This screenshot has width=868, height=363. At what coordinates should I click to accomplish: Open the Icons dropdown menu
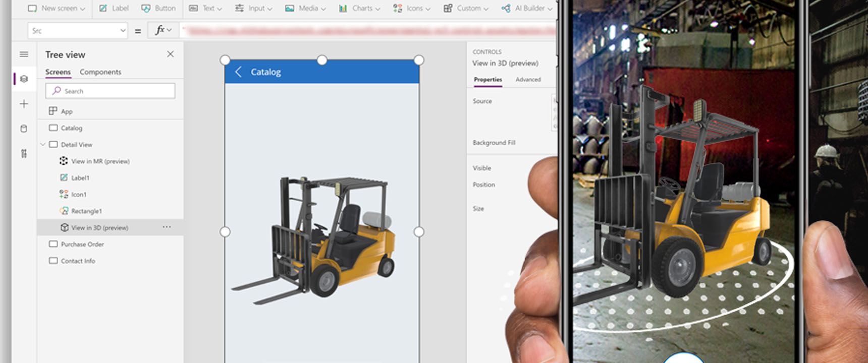[x=412, y=9]
